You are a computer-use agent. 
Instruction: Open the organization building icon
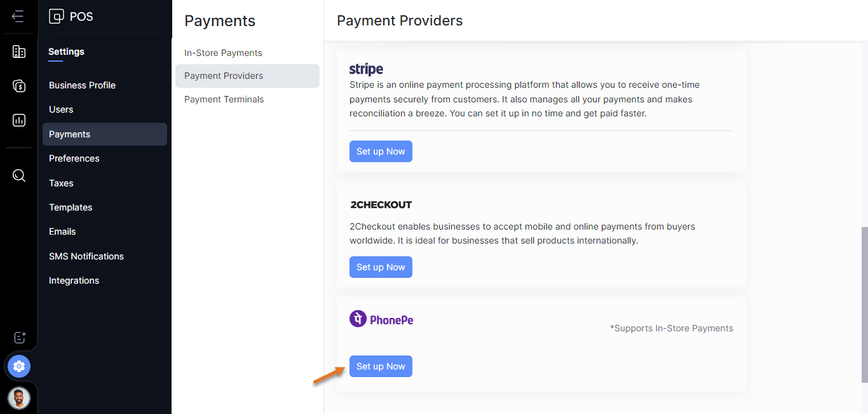click(19, 52)
